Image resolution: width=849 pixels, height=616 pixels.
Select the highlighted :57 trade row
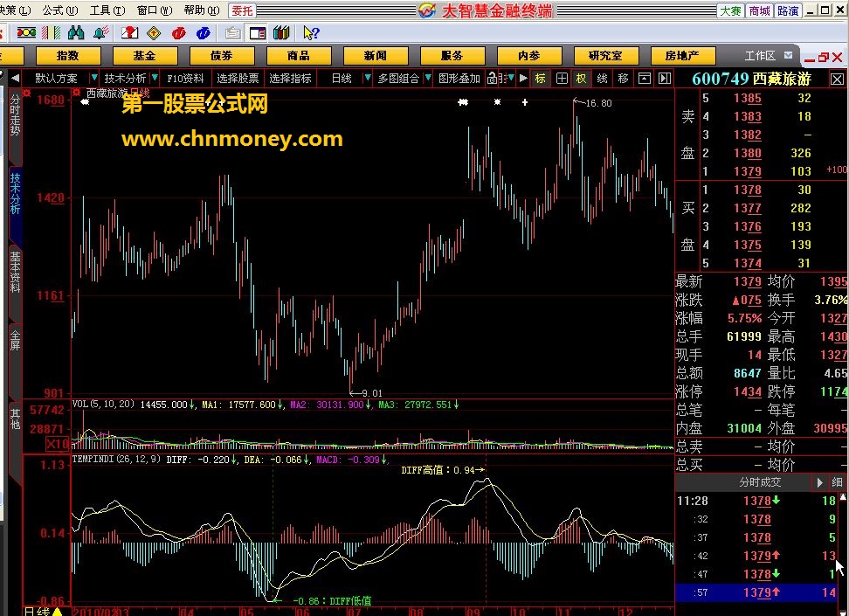pos(758,592)
